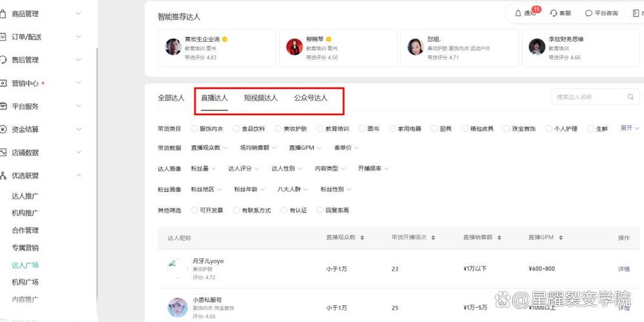Click the 商品管理 bag icon
This screenshot has height=322, width=644.
pyautogui.click(x=3, y=14)
